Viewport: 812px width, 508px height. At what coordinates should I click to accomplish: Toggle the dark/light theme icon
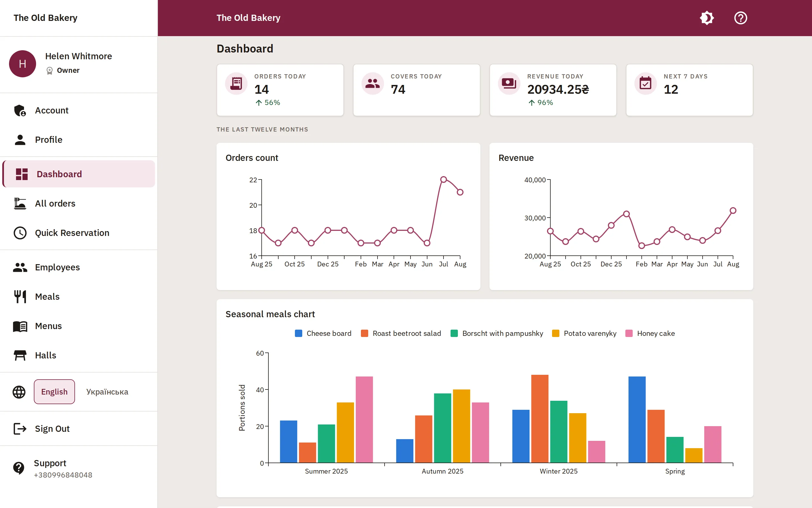click(x=707, y=18)
